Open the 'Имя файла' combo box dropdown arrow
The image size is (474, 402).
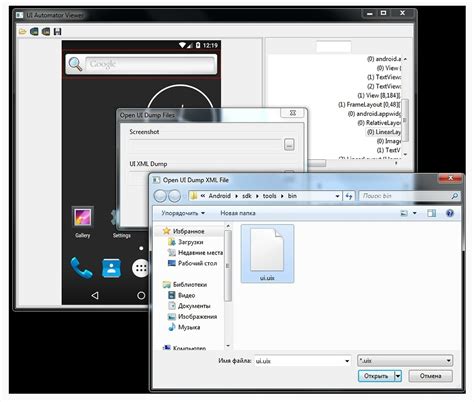pyautogui.click(x=347, y=361)
